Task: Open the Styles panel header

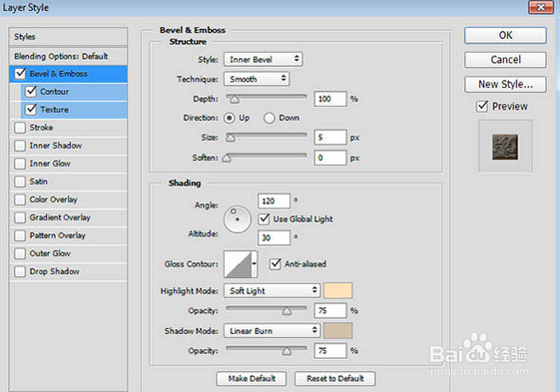Action: pos(68,37)
